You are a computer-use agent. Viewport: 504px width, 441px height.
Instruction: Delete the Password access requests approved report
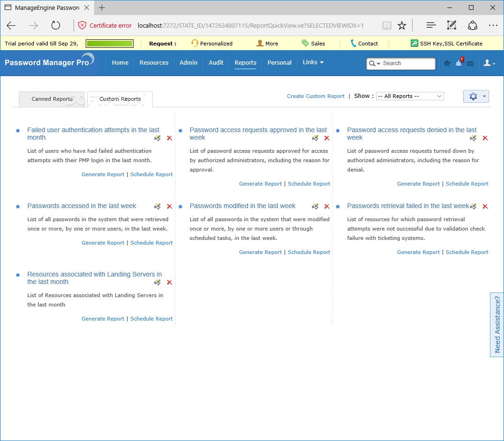(x=327, y=138)
